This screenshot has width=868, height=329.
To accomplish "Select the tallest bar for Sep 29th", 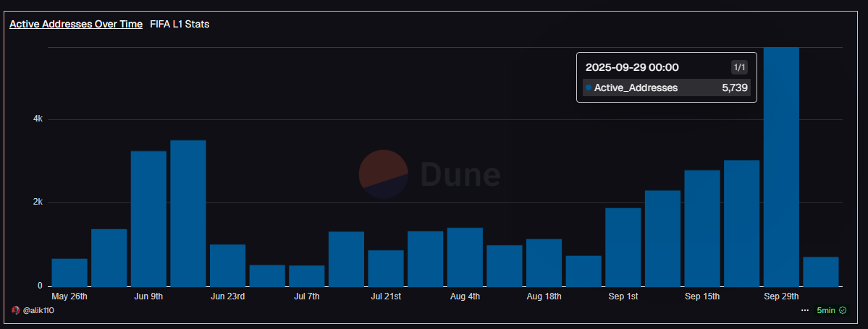I will 781,167.
